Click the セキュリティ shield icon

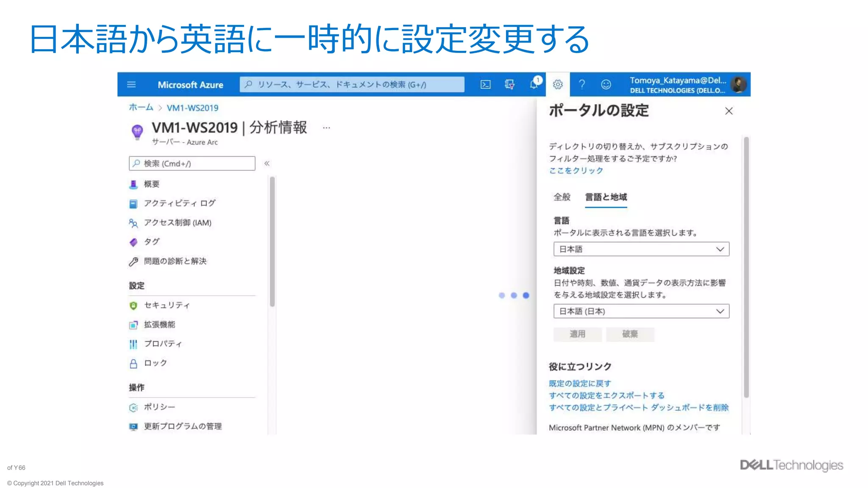click(134, 305)
